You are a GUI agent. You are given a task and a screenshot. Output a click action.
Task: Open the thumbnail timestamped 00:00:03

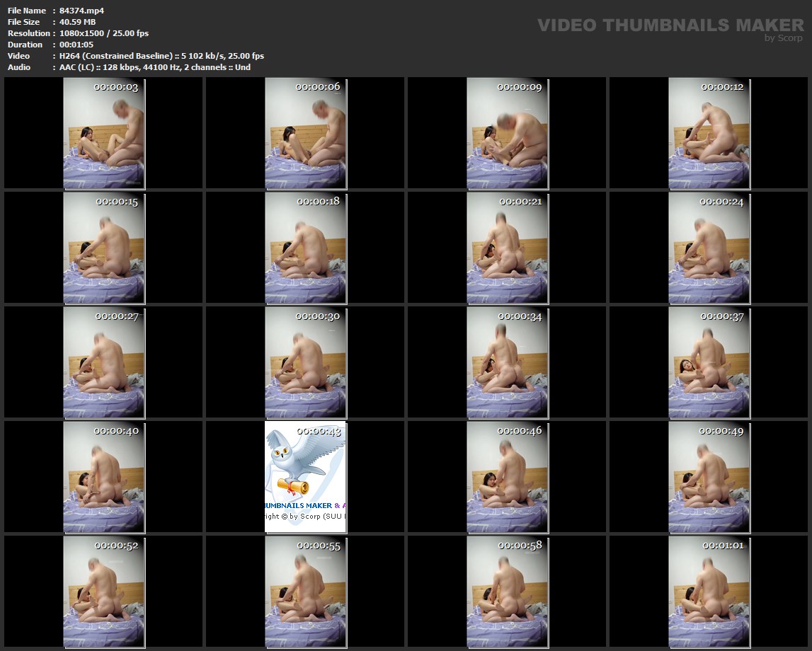click(104, 133)
